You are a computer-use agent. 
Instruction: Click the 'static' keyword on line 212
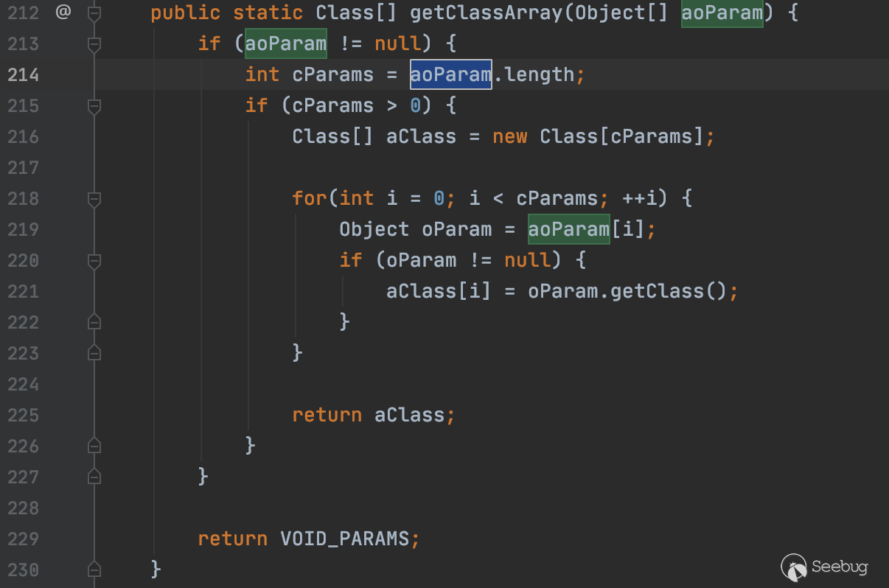[x=268, y=13]
